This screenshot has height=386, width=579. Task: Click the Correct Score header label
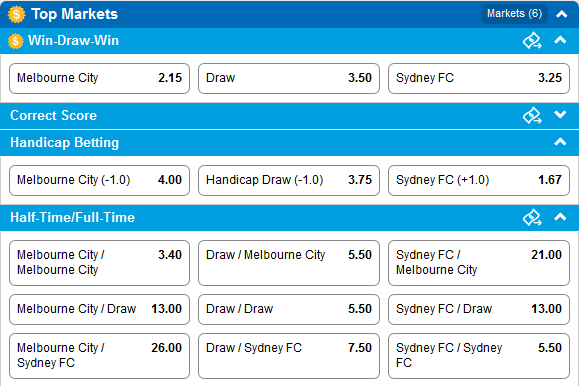click(54, 116)
